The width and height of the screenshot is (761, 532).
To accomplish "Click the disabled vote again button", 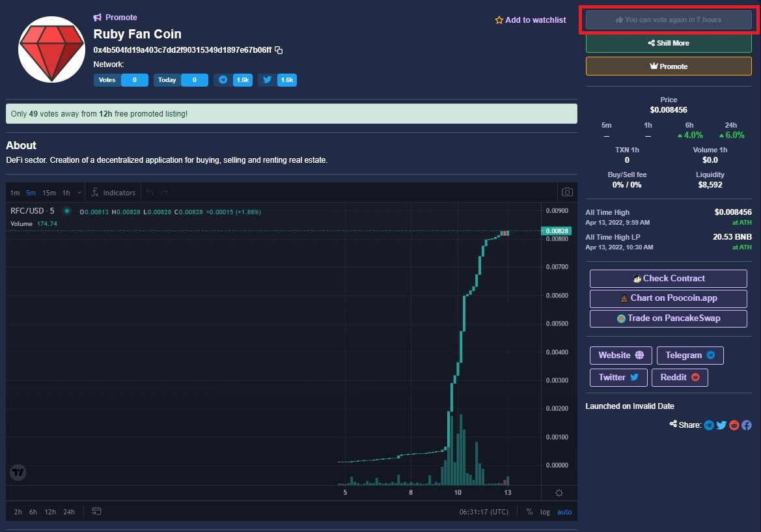I will click(669, 20).
